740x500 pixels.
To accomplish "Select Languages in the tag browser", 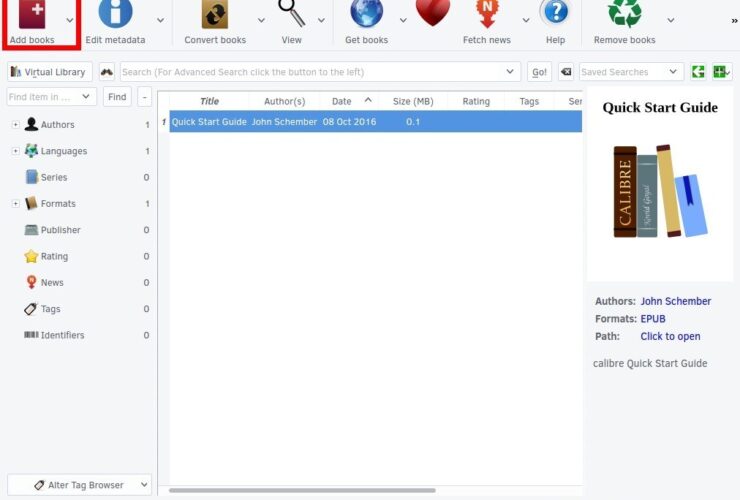I will 64,151.
